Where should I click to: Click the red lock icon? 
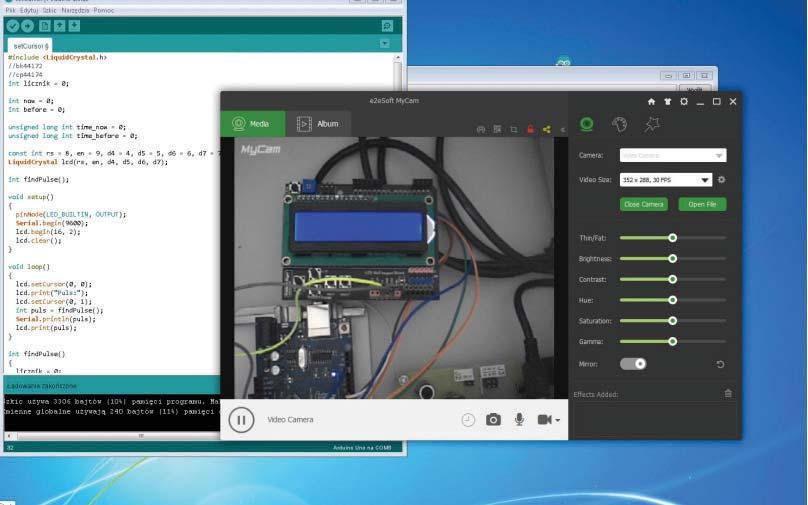point(530,129)
